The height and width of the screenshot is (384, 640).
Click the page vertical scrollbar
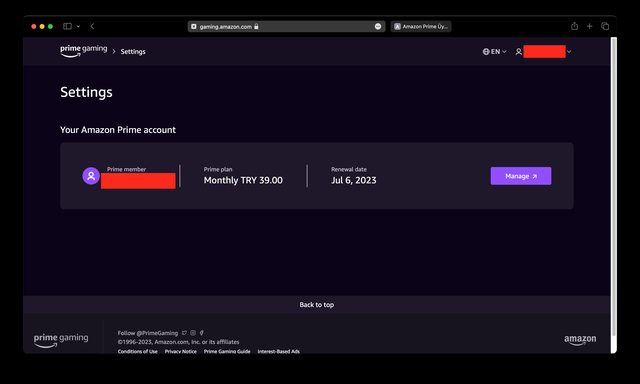(613, 187)
